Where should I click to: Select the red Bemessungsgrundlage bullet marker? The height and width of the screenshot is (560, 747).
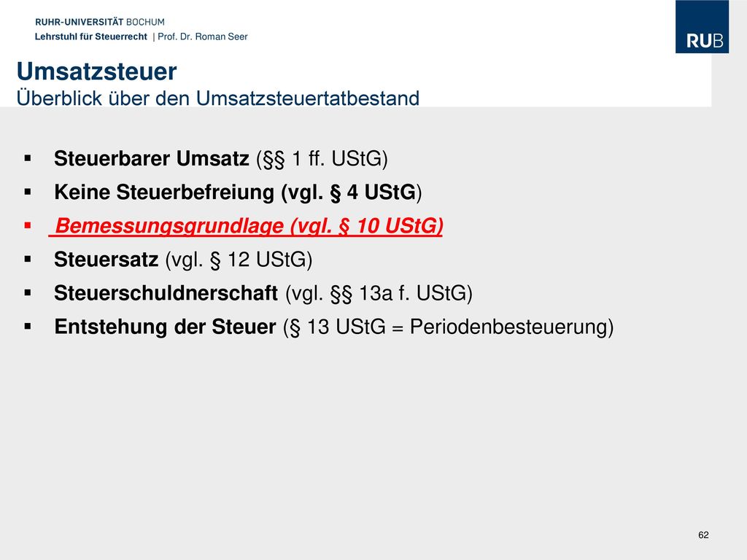point(28,225)
